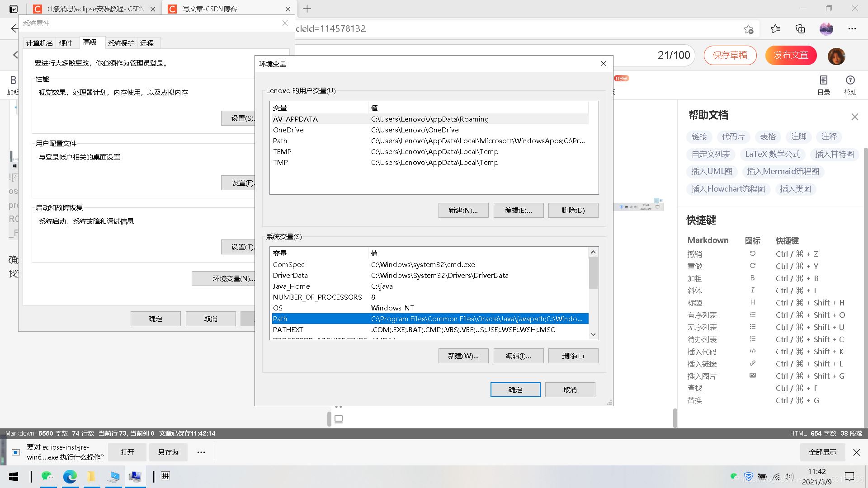
Task: Open WeChat from the taskbar
Action: point(47,476)
